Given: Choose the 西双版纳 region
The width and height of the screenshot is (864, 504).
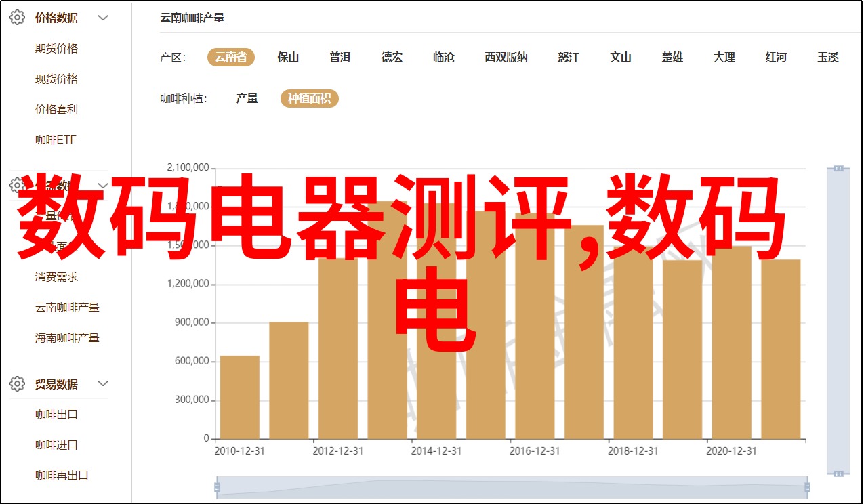Looking at the screenshot, I should 506,58.
